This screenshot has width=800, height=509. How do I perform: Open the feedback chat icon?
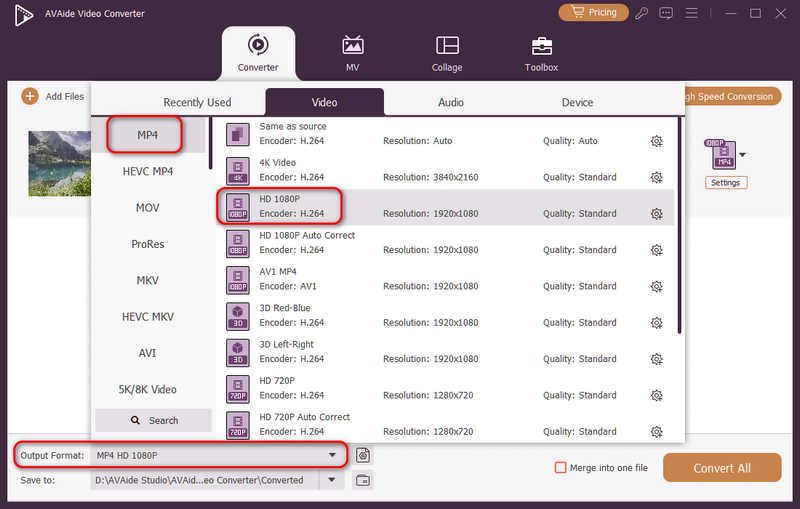click(666, 13)
